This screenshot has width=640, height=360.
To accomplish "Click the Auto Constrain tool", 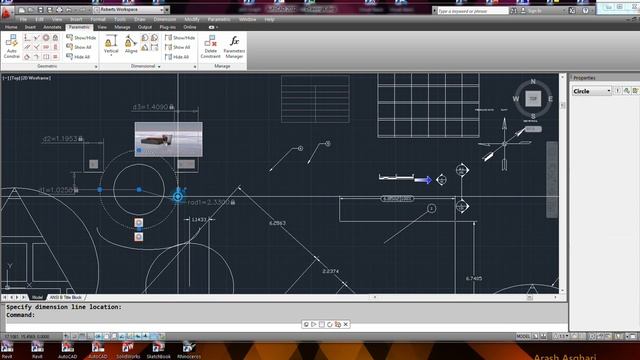I will pos(11,47).
